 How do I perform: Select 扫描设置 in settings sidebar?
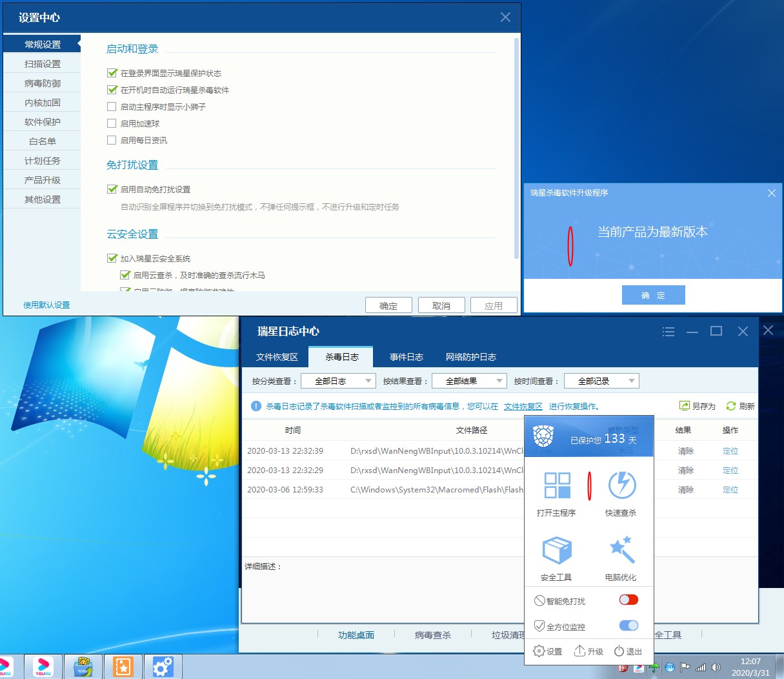[x=42, y=64]
